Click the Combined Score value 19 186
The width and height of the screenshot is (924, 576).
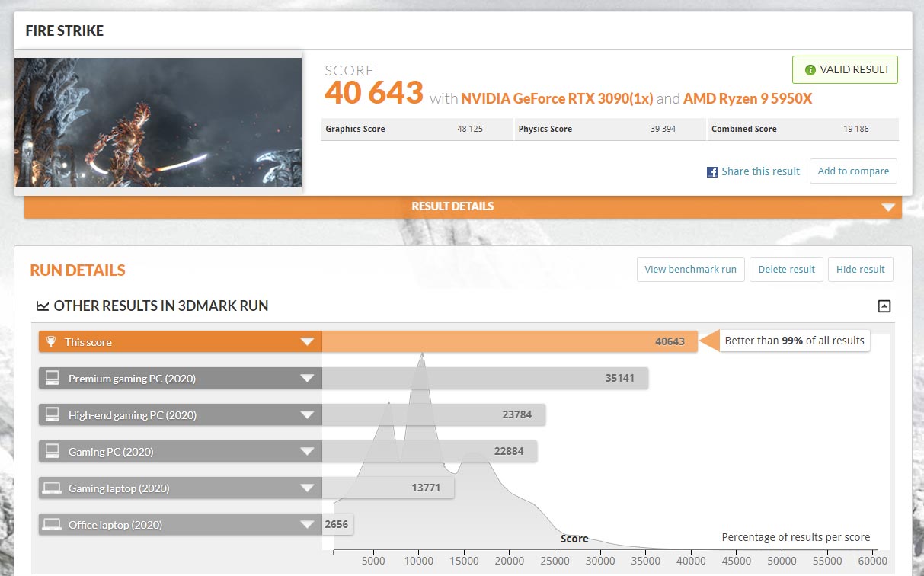[856, 129]
